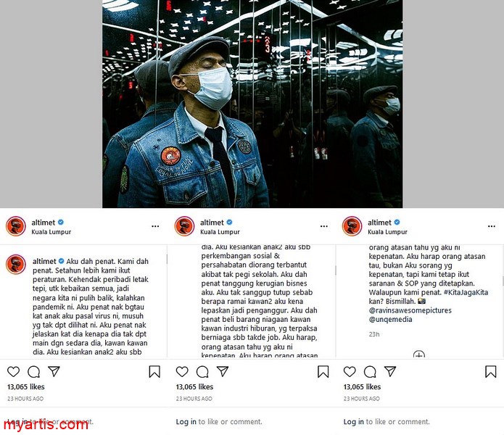Viewport: 504px width, 435px height.
Task: Share the post in the middle panel
Action: click(x=223, y=371)
